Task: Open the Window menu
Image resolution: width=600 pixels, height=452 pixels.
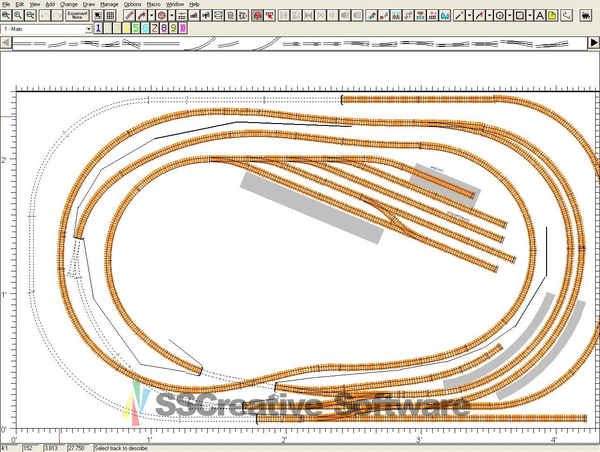Action: 175,4
